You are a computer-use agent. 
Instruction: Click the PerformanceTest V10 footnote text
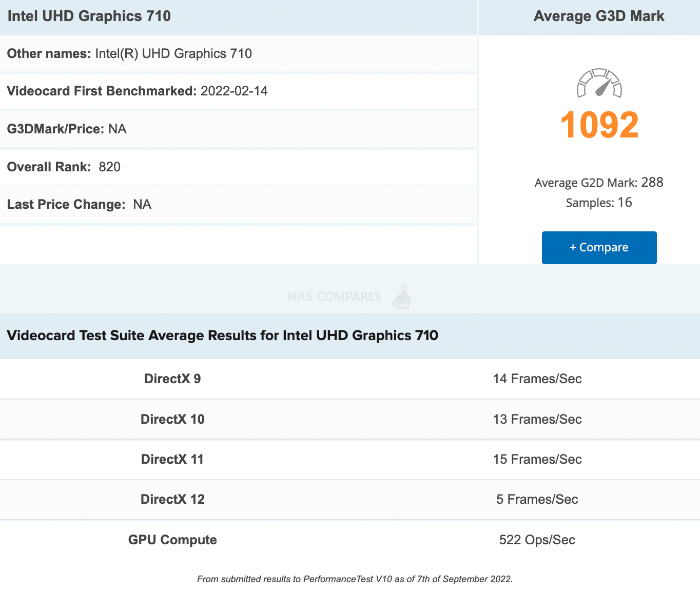pyautogui.click(x=355, y=579)
